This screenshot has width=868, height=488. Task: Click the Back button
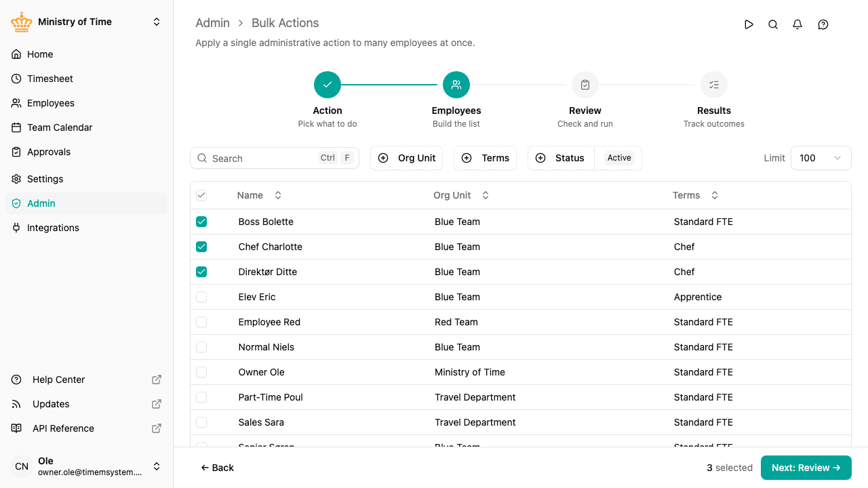pyautogui.click(x=217, y=468)
